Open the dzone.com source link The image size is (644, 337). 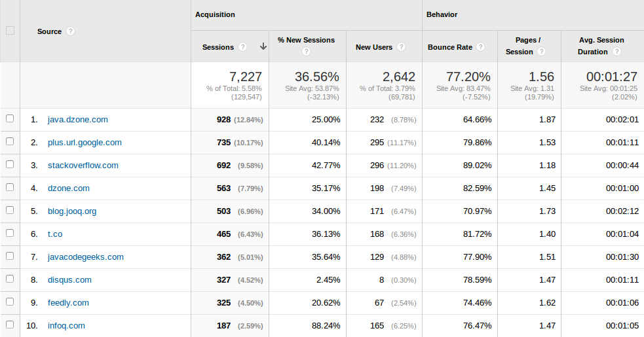[x=69, y=188]
